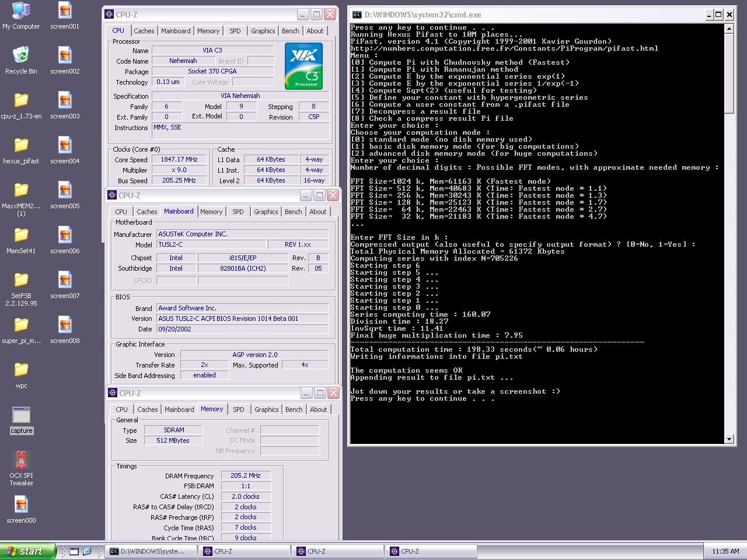This screenshot has height=560, width=747.
Task: Click the i815/E/EP chipset field
Action: tap(243, 258)
